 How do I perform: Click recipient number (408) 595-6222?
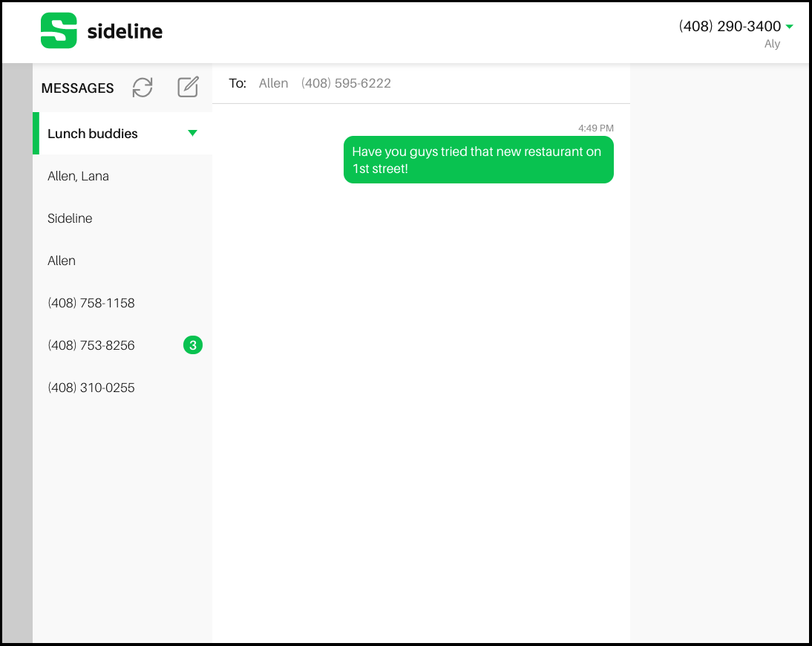[346, 83]
